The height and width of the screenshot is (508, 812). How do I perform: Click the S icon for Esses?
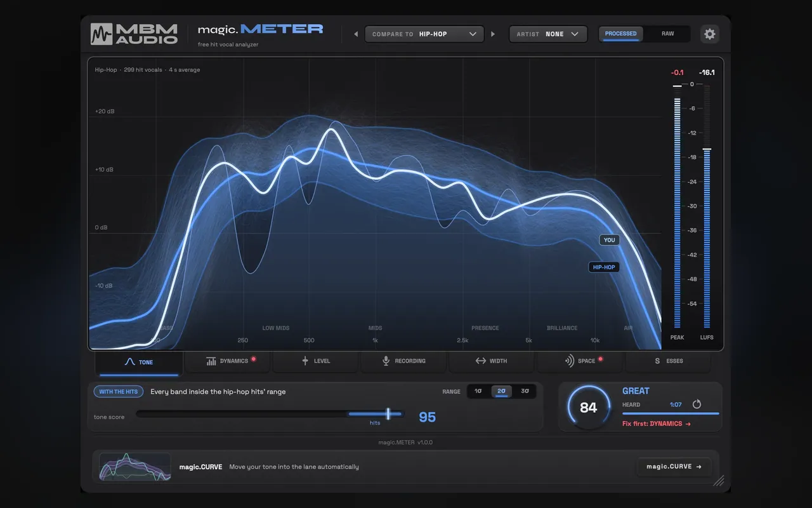click(x=658, y=361)
